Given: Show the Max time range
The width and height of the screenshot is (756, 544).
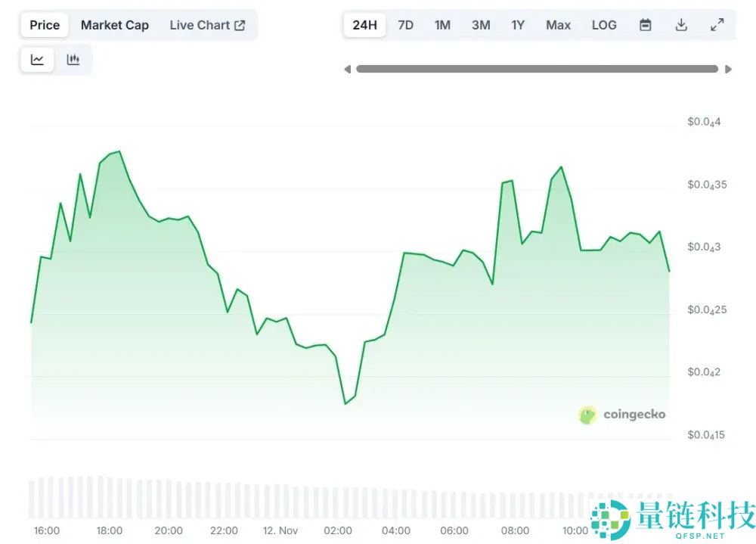Looking at the screenshot, I should [558, 25].
